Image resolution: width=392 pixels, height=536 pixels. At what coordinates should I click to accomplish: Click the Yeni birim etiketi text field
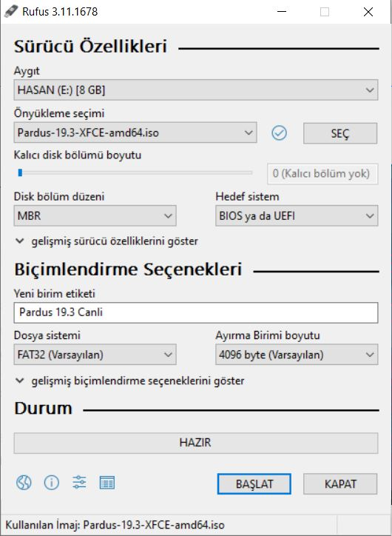tap(196, 312)
